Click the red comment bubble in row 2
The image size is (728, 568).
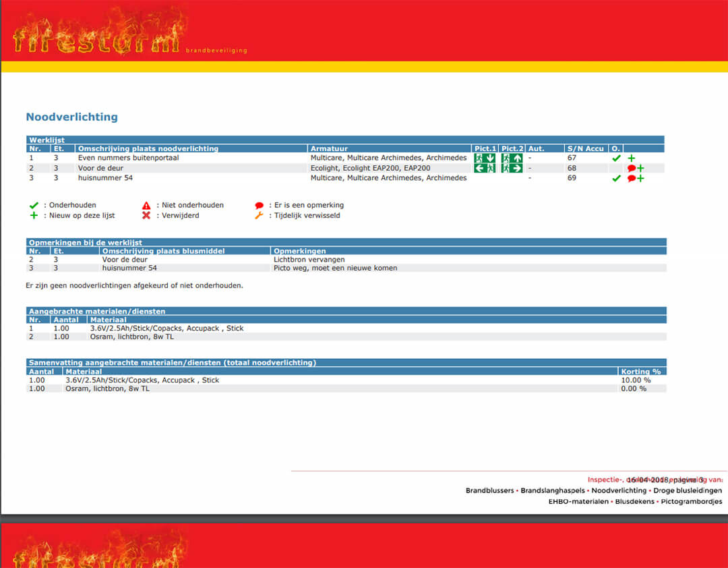pos(631,169)
